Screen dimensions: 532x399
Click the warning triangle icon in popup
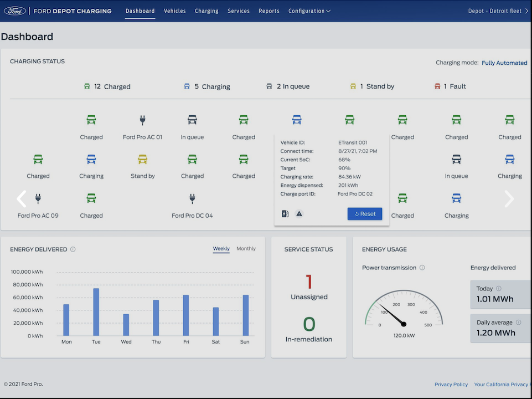pyautogui.click(x=299, y=214)
